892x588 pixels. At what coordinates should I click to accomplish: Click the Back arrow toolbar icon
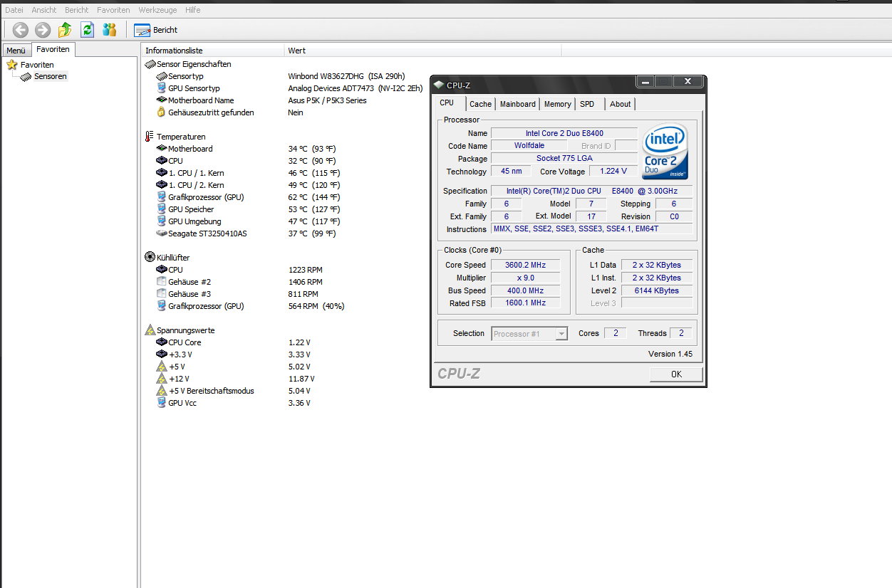[21, 30]
